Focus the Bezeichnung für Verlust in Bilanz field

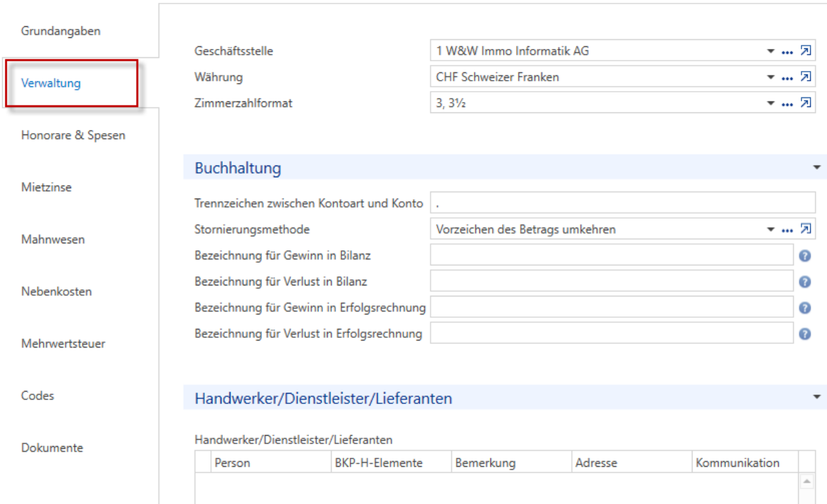tap(612, 281)
